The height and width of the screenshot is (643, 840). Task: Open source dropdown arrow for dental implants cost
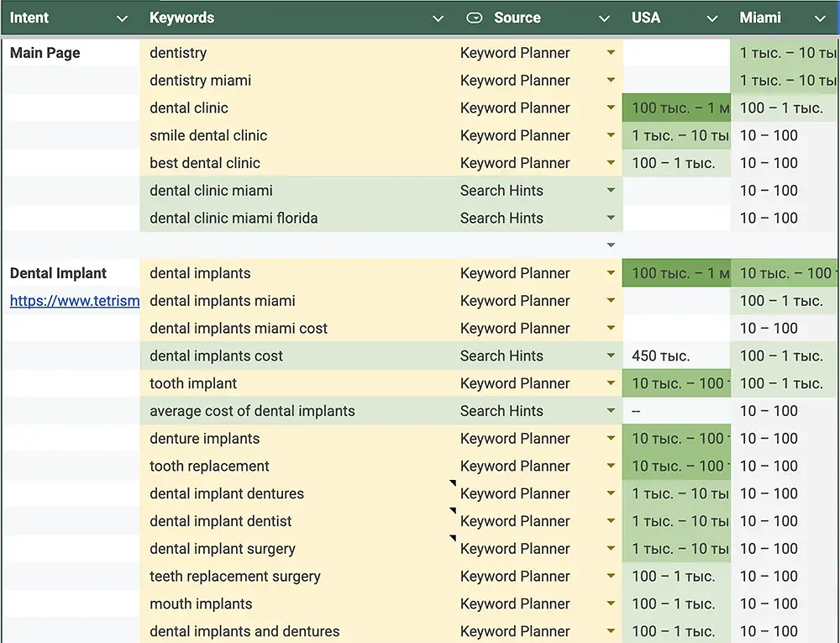coord(611,356)
